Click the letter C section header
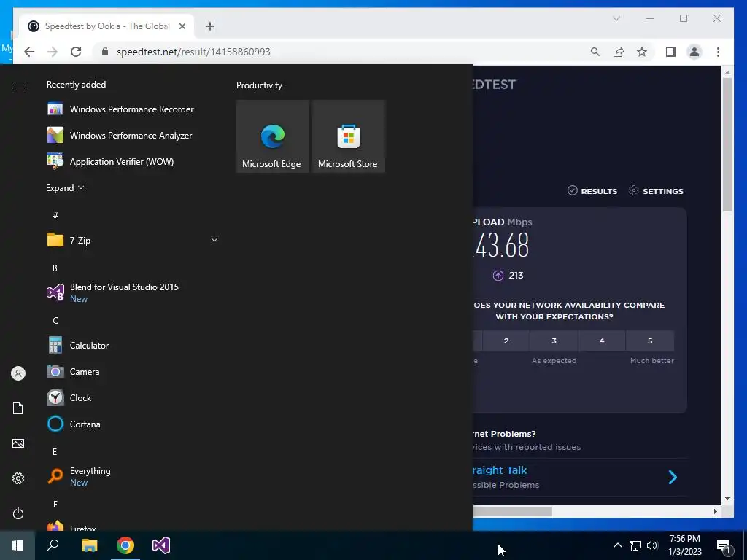The image size is (747, 560). [x=55, y=321]
